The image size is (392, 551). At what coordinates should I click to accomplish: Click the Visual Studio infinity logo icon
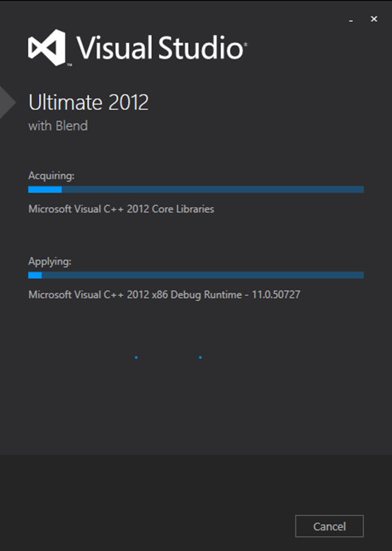point(47,47)
